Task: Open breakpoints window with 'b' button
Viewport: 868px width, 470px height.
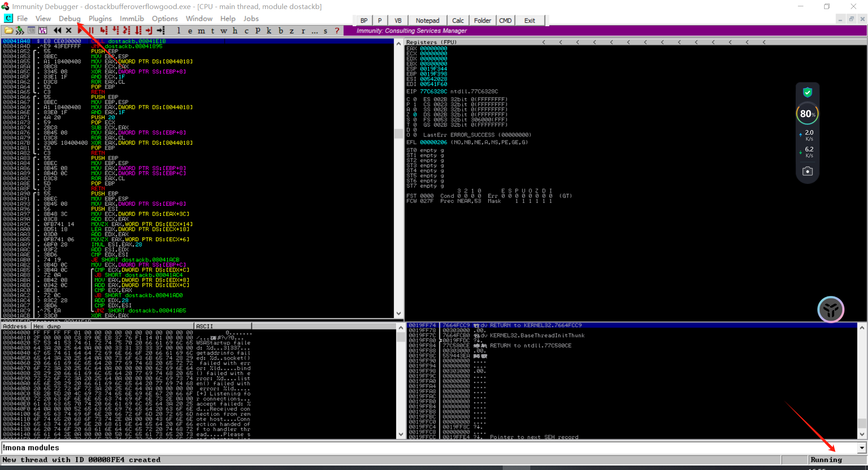Action: click(x=281, y=31)
